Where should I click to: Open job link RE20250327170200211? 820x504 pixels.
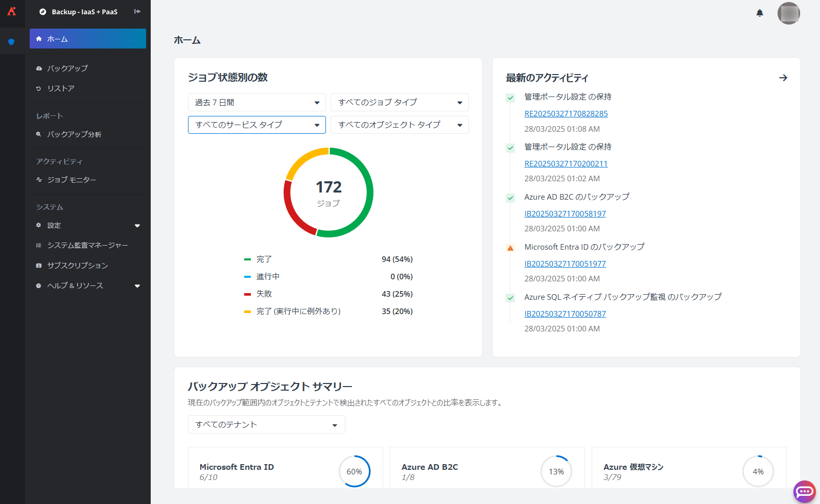(x=566, y=164)
